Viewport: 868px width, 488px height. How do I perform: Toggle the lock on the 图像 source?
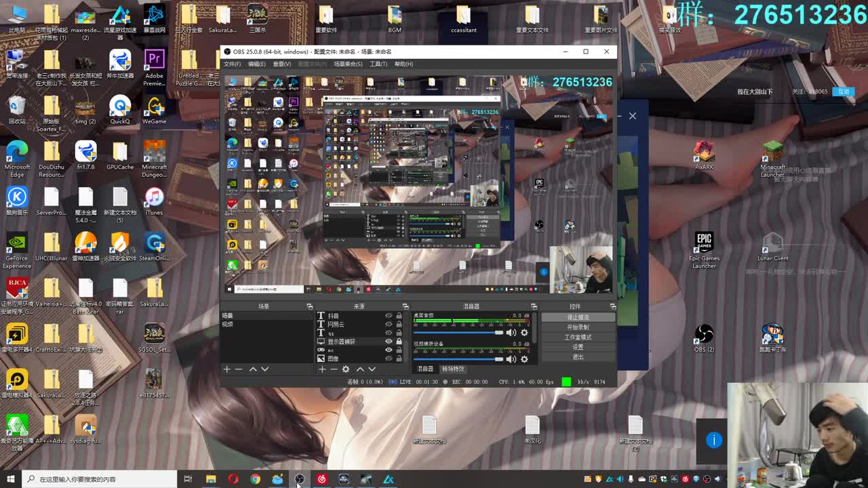[399, 359]
